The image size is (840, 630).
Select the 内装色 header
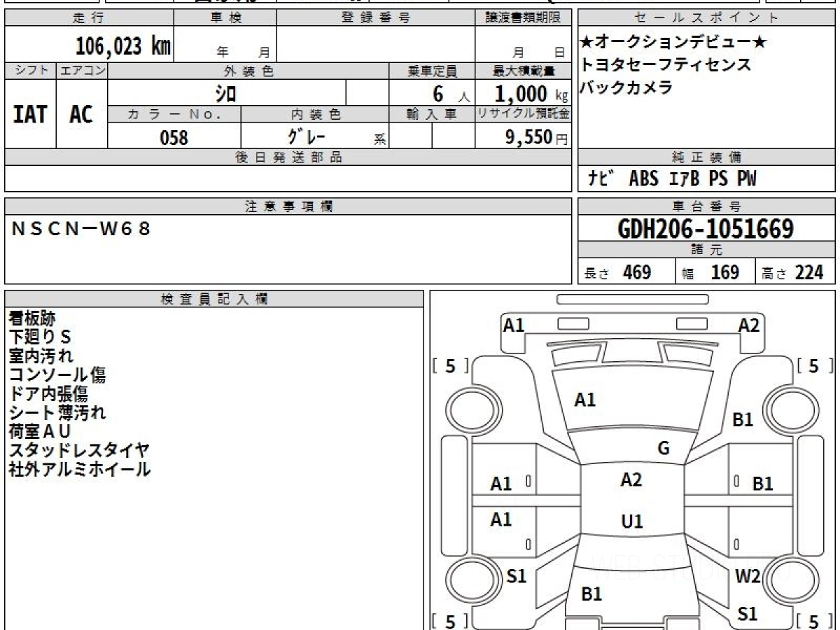(315, 114)
